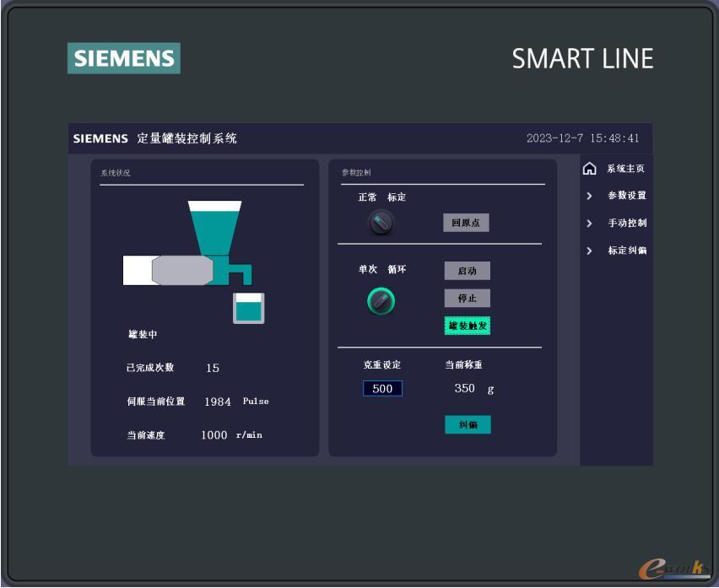This screenshot has width=719, height=588.
Task: Click the SIEMENS logo in the header bar
Action: pyautogui.click(x=100, y=138)
